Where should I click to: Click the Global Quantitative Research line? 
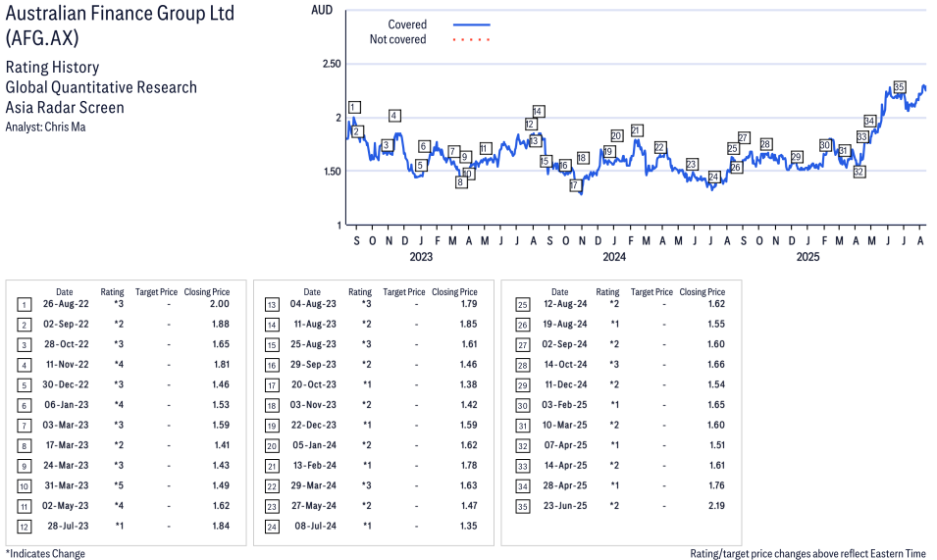[101, 87]
